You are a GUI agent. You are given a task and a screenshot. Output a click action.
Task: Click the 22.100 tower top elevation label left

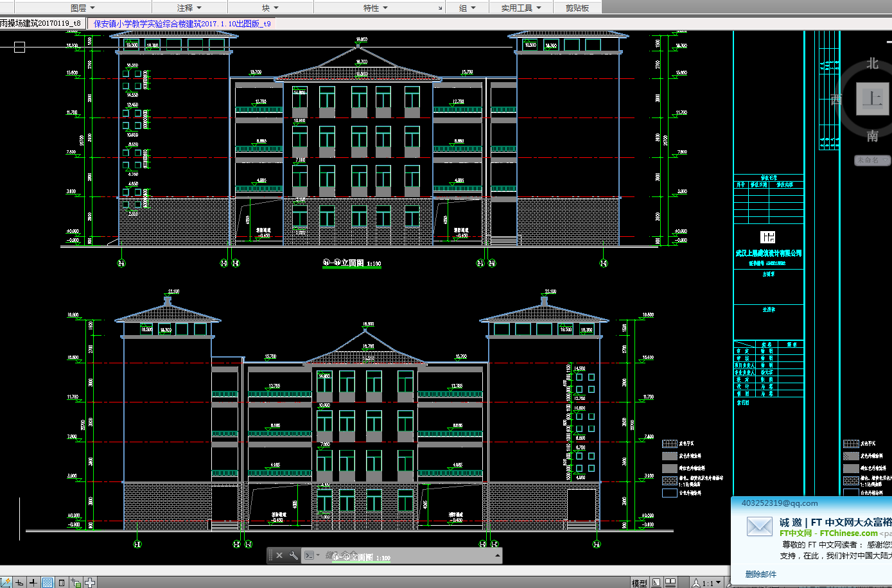tap(173, 291)
